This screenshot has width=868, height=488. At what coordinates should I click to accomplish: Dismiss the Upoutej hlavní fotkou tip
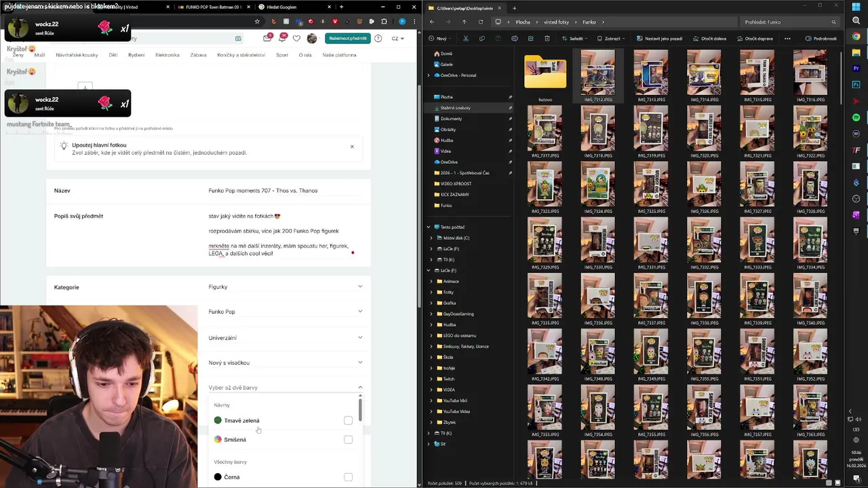[352, 146]
